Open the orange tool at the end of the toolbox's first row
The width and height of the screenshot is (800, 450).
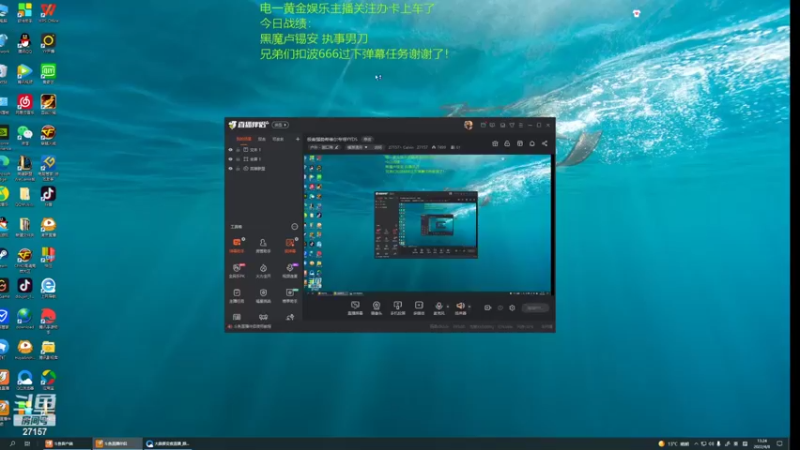pyautogui.click(x=290, y=245)
